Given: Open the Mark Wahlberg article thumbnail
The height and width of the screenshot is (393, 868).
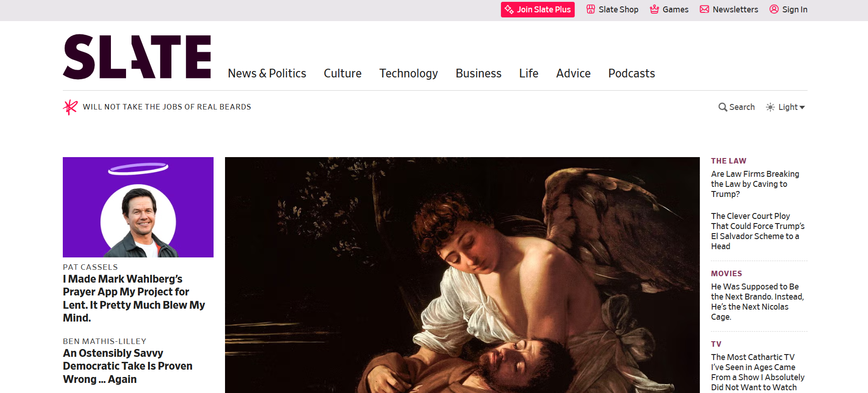Looking at the screenshot, I should [138, 207].
